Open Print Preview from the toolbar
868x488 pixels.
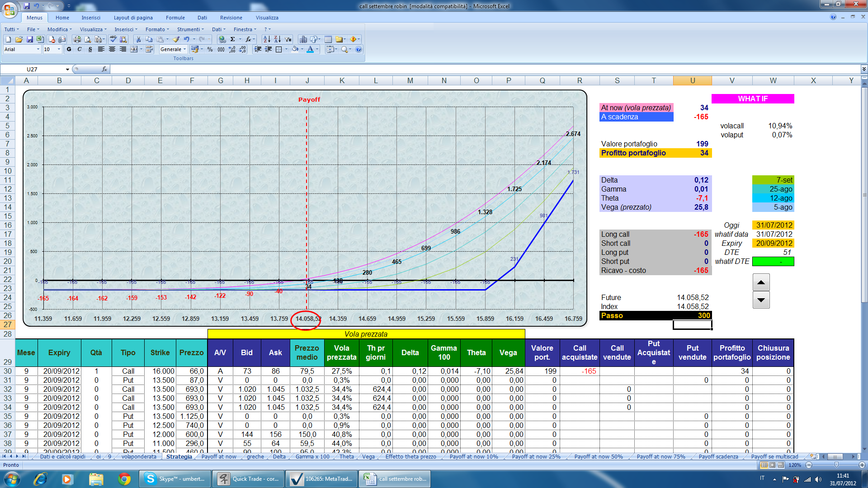[x=88, y=40]
